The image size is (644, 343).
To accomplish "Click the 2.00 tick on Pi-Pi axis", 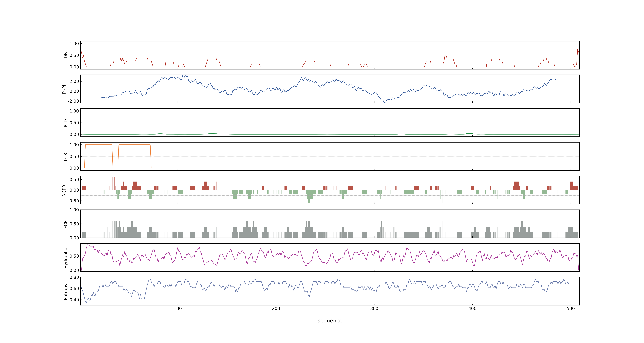I will coord(74,81).
